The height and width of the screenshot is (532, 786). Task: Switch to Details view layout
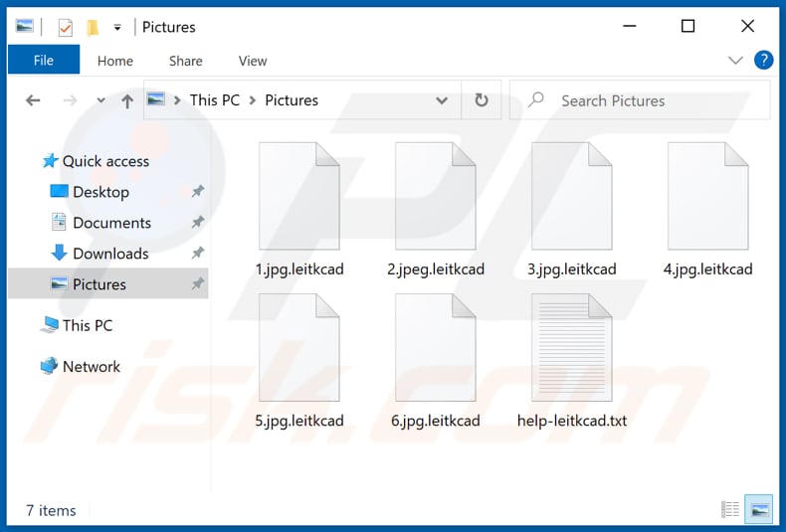tap(731, 510)
